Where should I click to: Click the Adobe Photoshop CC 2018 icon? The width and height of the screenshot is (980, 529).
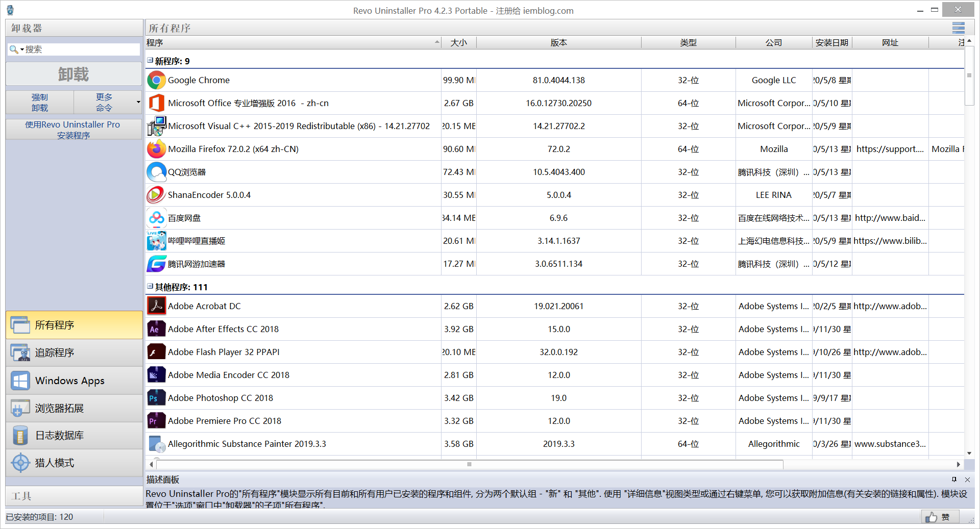(x=157, y=398)
